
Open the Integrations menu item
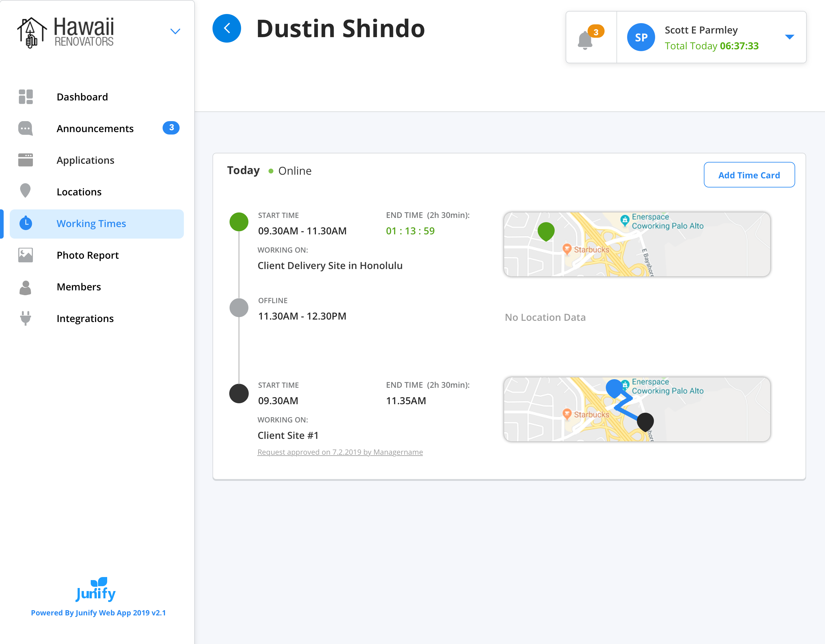coord(97,319)
